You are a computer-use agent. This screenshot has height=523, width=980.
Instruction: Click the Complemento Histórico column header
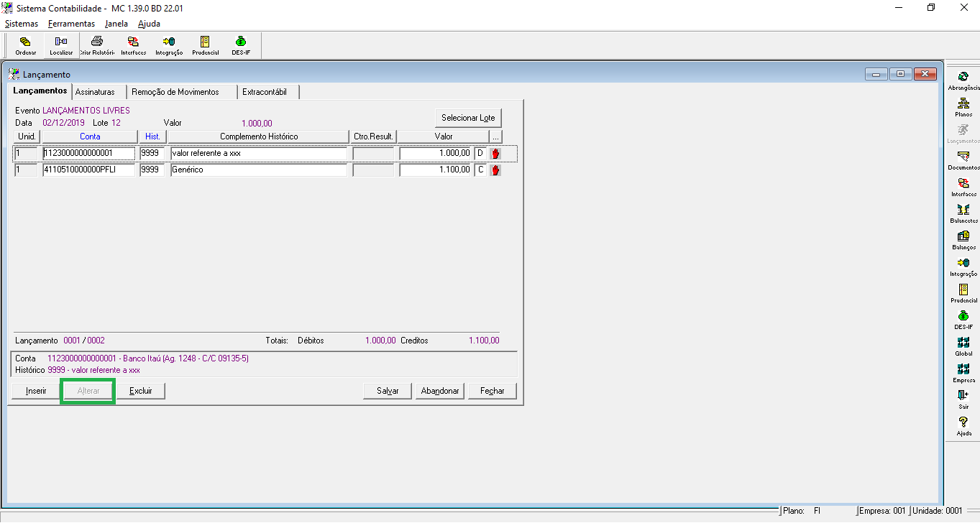(259, 136)
